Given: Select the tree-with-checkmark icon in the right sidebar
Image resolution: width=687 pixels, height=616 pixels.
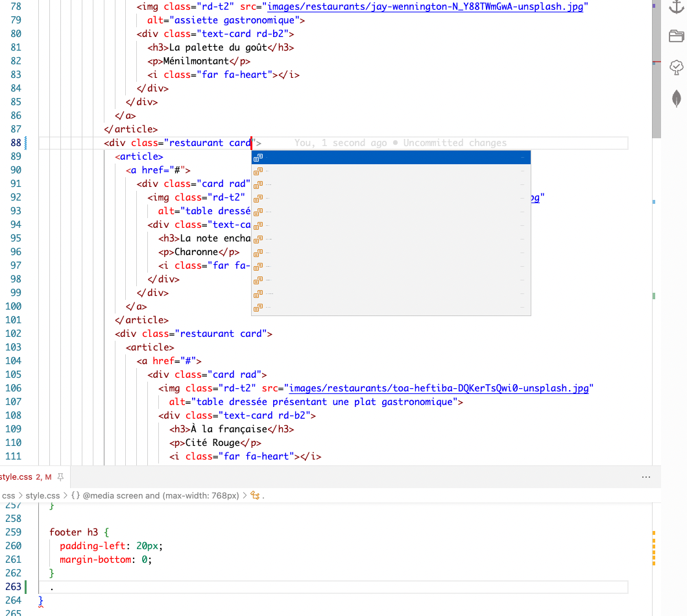Looking at the screenshot, I should (677, 67).
